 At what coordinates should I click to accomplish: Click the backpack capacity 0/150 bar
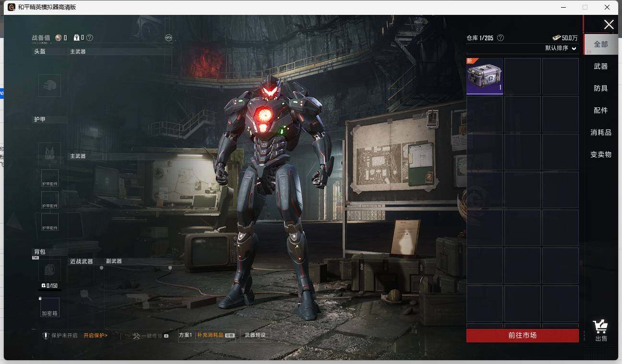[x=50, y=286]
